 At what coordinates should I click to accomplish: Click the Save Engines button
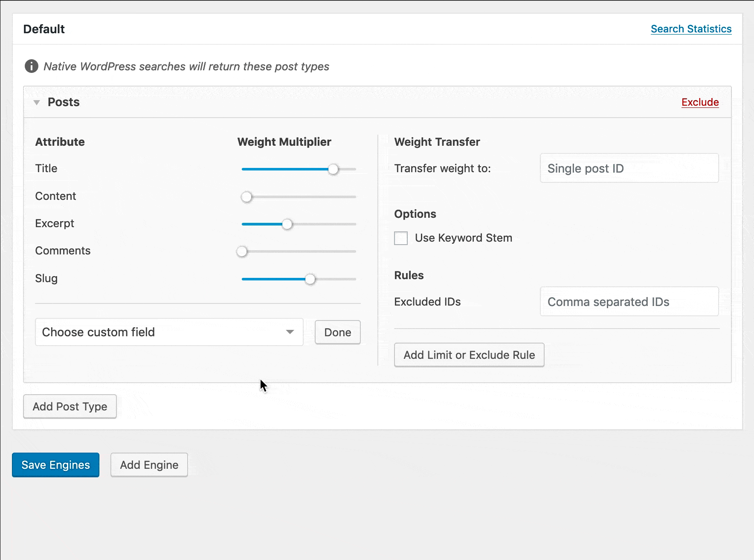tap(55, 465)
